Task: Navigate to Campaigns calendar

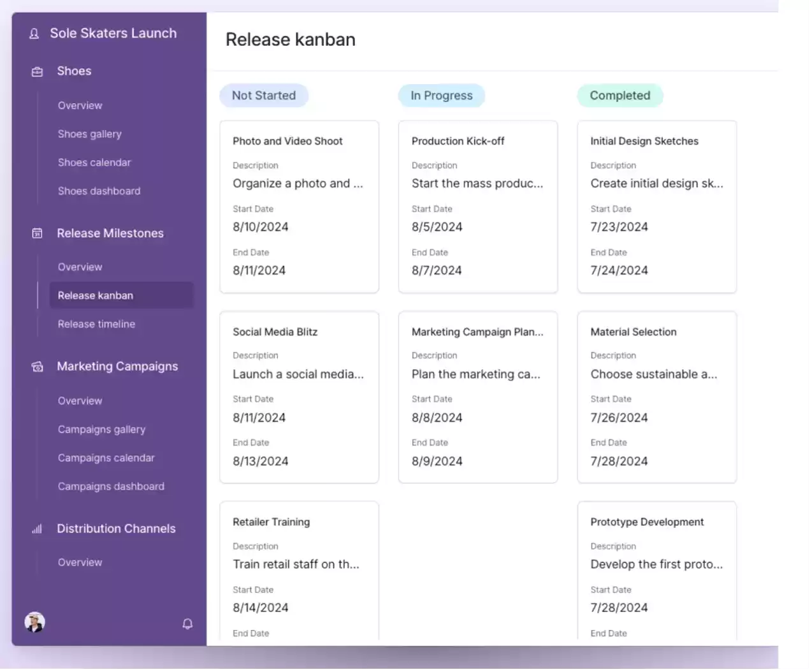Action: tap(106, 458)
